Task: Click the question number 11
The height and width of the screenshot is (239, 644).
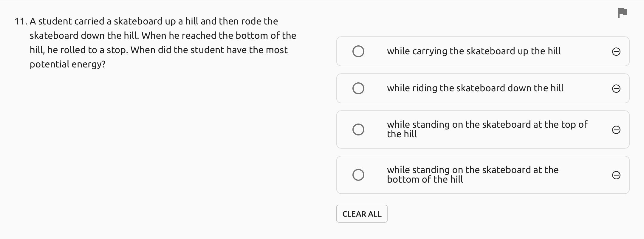Action: 21,21
